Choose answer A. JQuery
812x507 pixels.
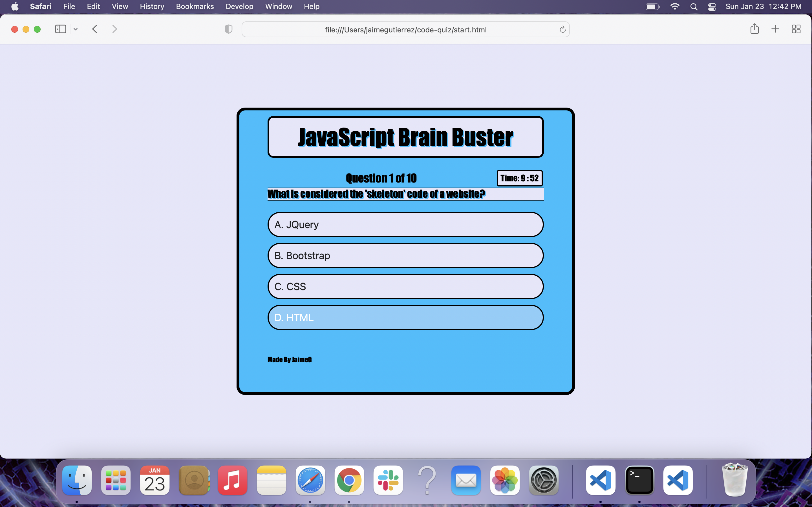click(405, 224)
